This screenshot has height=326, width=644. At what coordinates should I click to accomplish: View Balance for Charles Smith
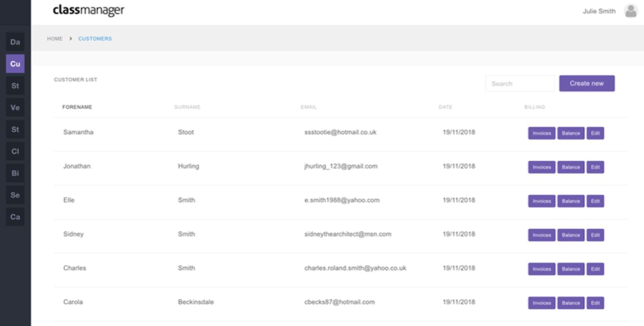[x=571, y=269]
